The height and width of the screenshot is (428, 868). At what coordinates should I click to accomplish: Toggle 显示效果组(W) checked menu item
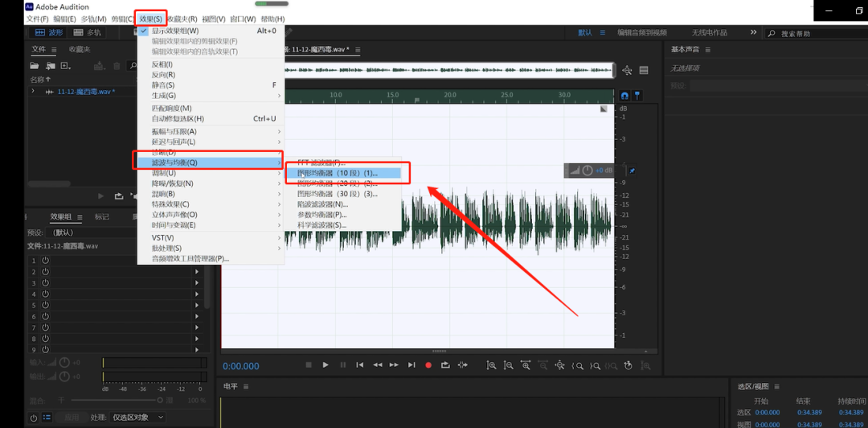pos(211,31)
